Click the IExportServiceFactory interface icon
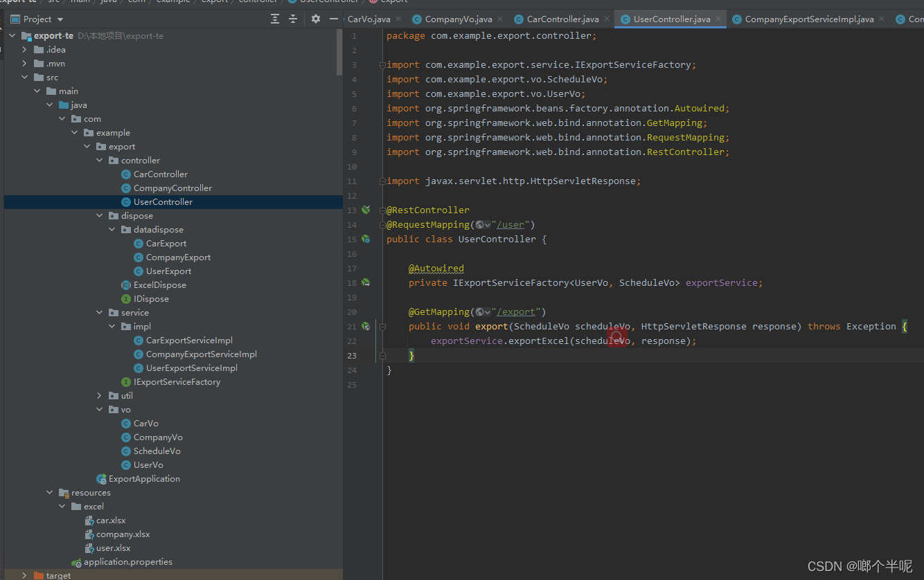 pyautogui.click(x=126, y=382)
